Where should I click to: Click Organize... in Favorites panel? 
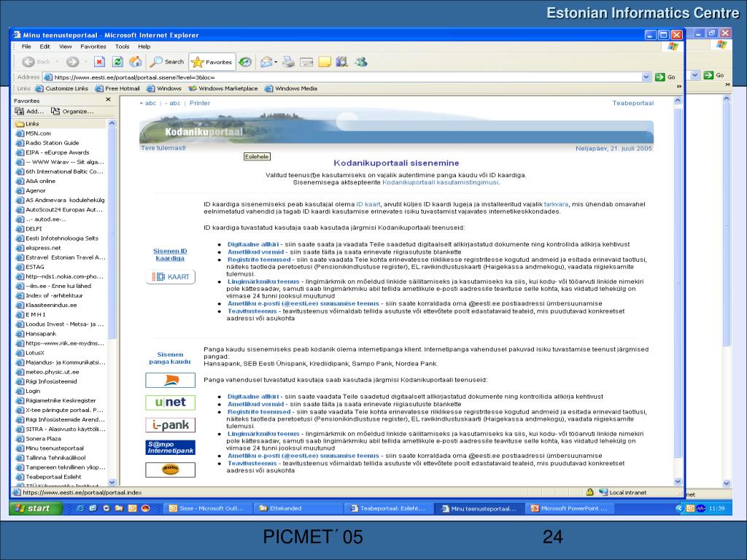72,112
